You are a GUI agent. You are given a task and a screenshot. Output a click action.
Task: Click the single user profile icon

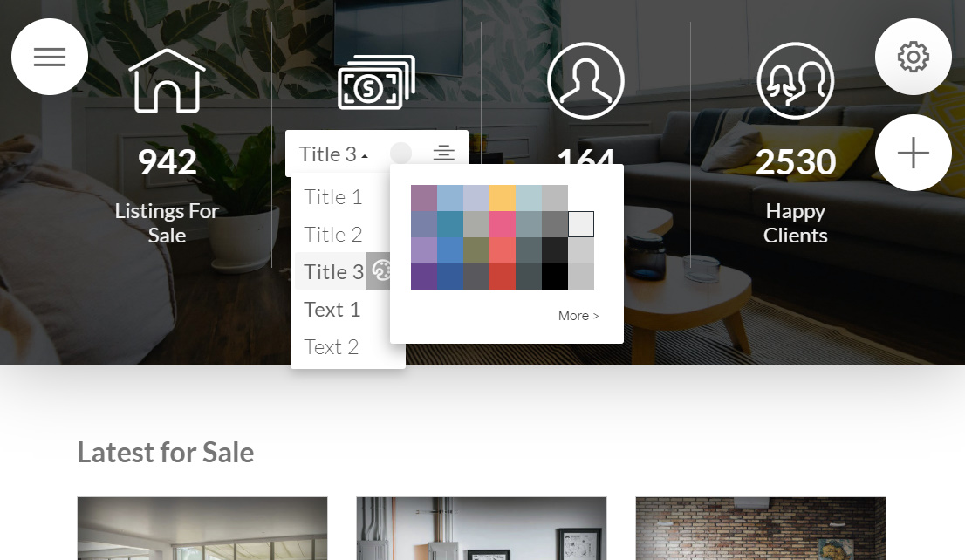click(586, 80)
